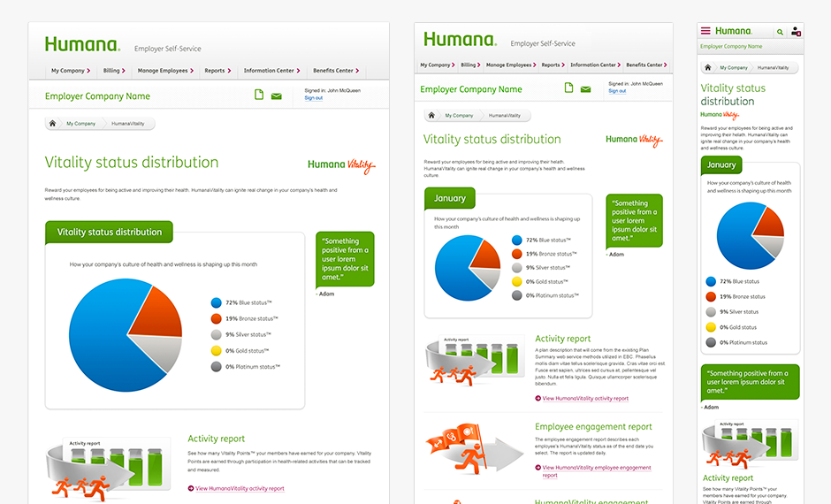Click the document icon in tablet layout header

pos(568,88)
